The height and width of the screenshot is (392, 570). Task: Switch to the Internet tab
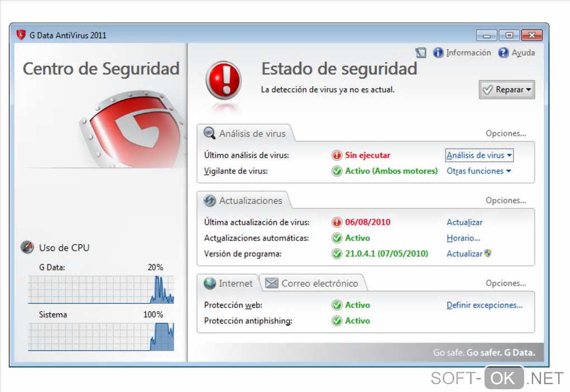pyautogui.click(x=228, y=283)
